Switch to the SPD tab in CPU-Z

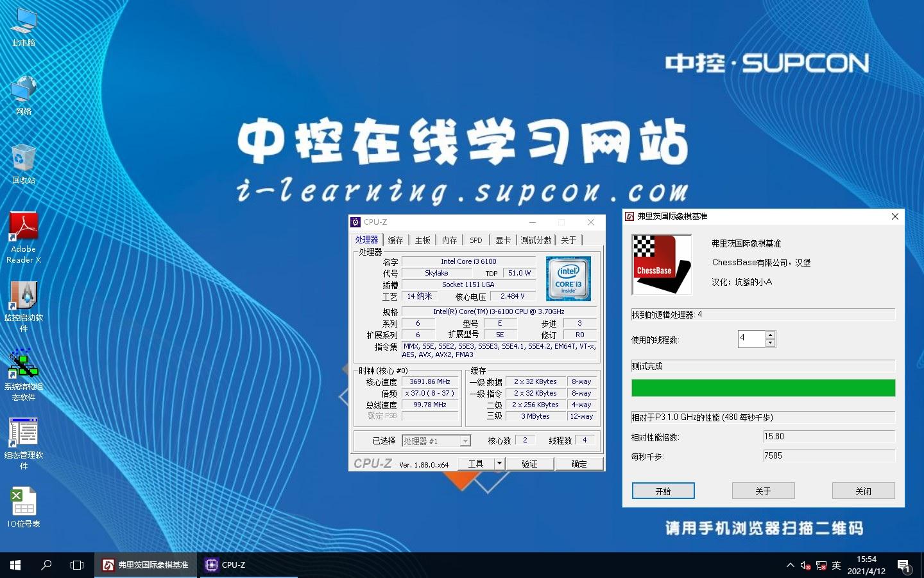pyautogui.click(x=475, y=240)
